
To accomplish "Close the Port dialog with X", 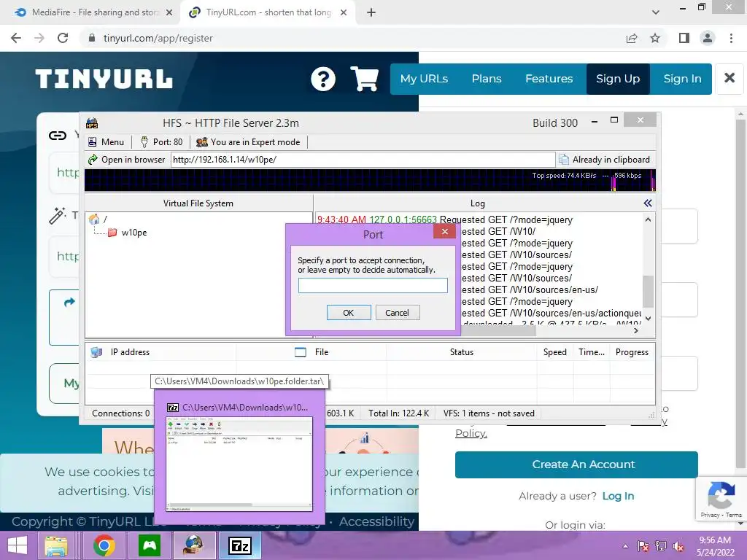I will (x=444, y=231).
